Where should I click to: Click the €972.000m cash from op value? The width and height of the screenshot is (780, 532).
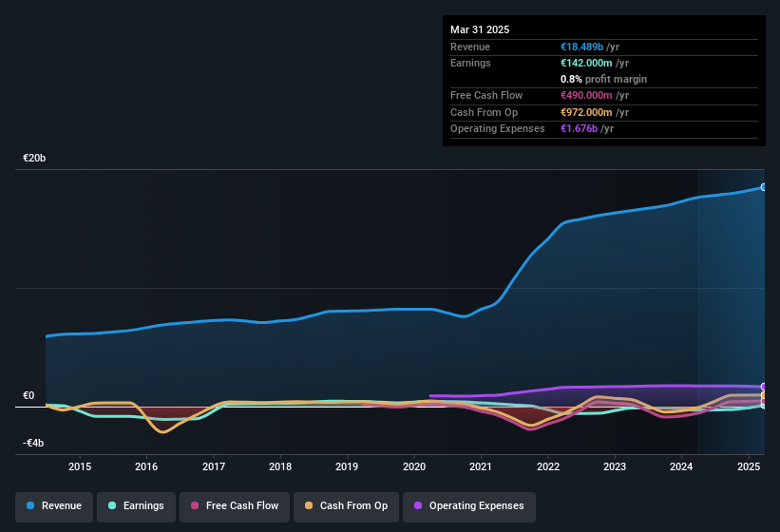tap(586, 112)
